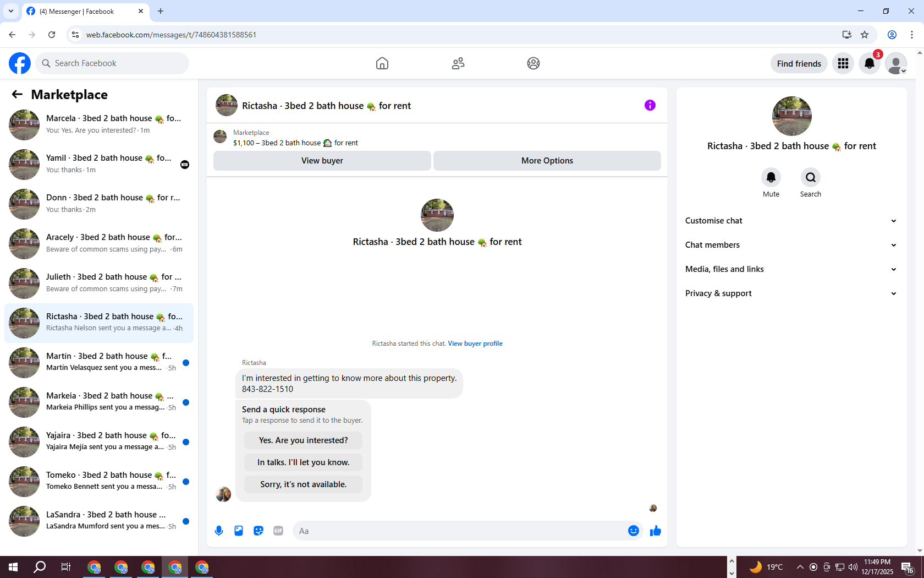This screenshot has height=578, width=924.
Task: Click the listing thumbnail in chat header
Action: click(227, 105)
